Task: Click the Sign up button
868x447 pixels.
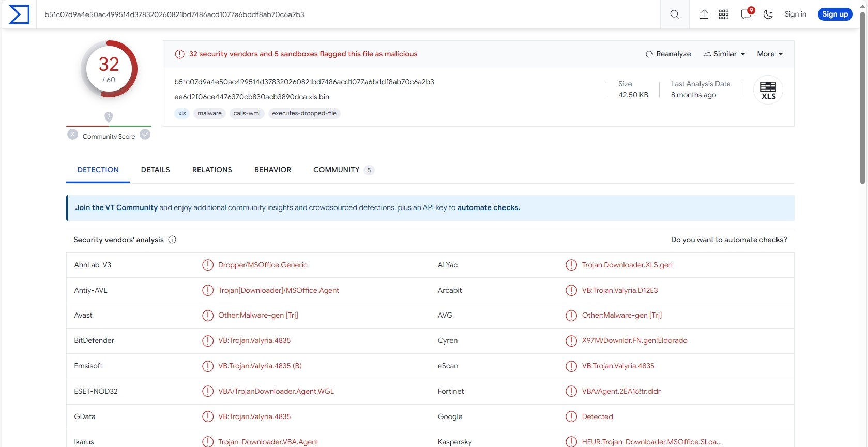Action: pyautogui.click(x=835, y=14)
